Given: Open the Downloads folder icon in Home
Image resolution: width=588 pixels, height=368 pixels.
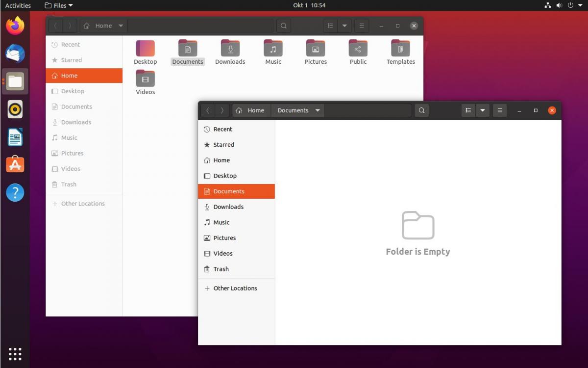Looking at the screenshot, I should (x=230, y=49).
